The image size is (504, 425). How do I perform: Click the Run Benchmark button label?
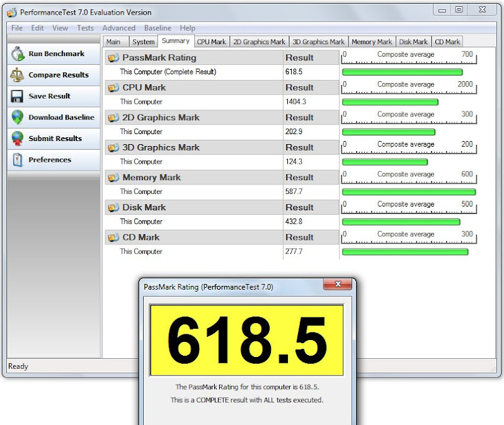pyautogui.click(x=57, y=54)
